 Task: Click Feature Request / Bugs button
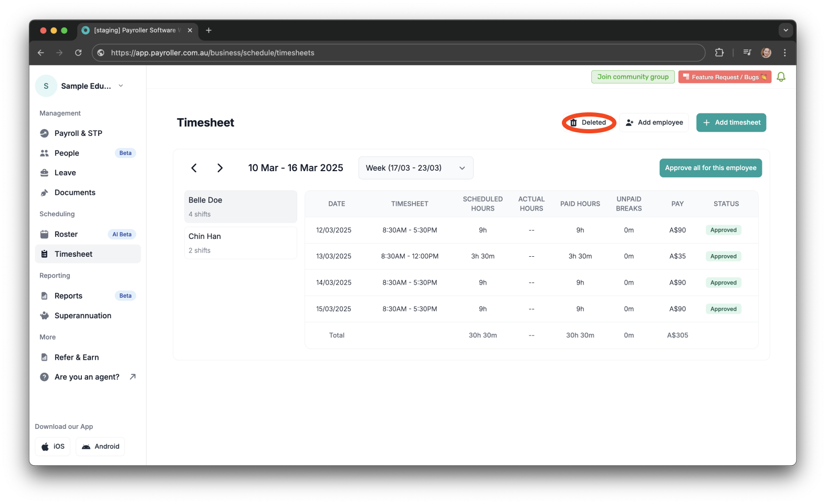725,77
